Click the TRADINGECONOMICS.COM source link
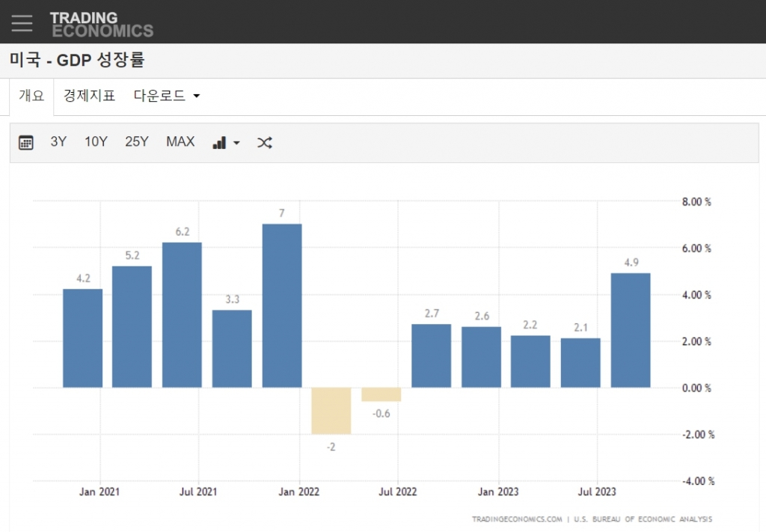The width and height of the screenshot is (766, 532). coord(517,519)
